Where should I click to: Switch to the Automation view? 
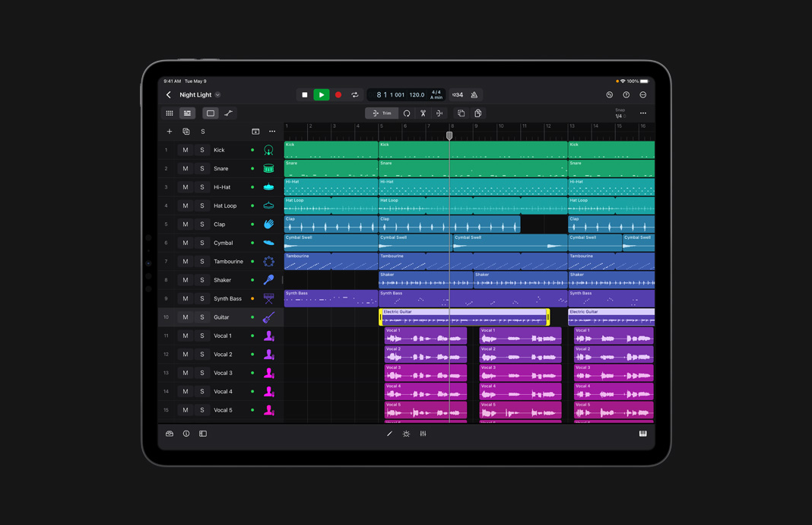(228, 113)
